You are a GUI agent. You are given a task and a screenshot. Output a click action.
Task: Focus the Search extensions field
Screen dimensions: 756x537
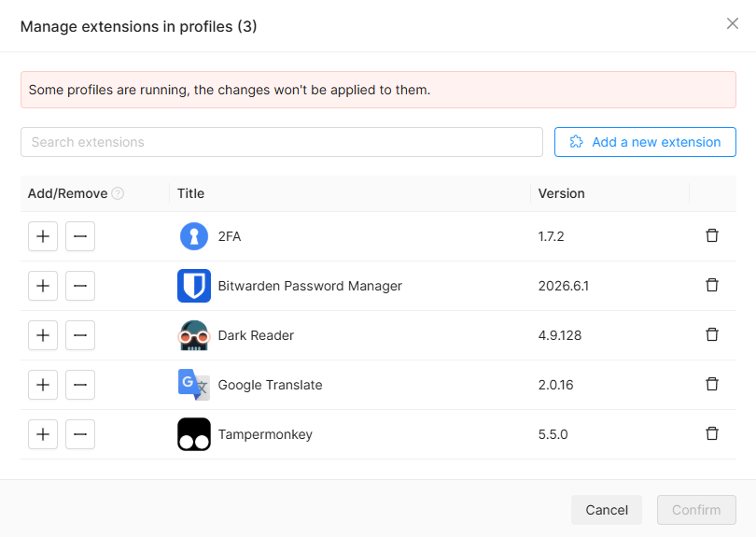282,142
